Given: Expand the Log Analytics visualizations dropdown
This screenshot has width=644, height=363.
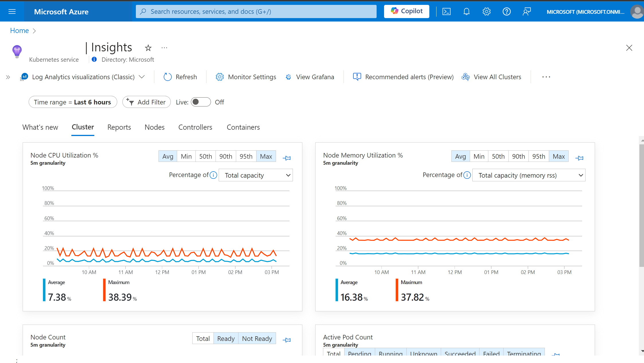Looking at the screenshot, I should coord(142,77).
